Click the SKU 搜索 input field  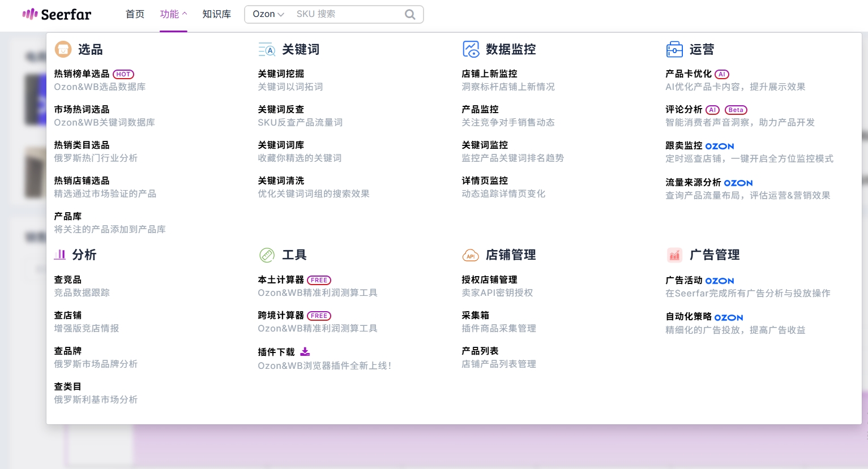click(345, 14)
